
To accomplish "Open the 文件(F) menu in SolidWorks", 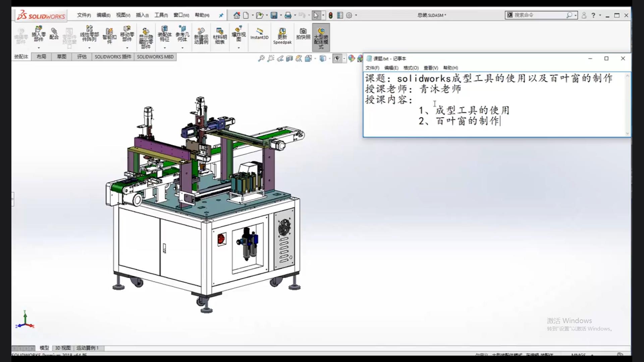I will point(84,15).
